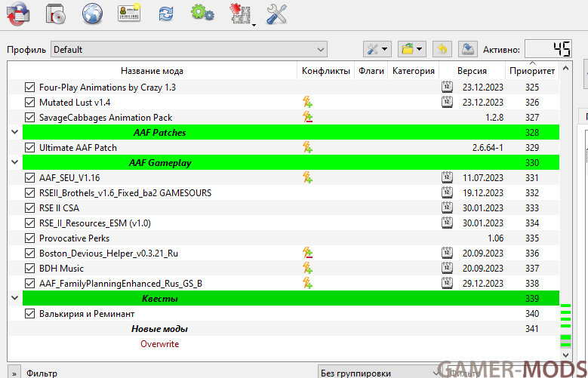The image size is (588, 378).
Task: Click the undo yellow arrow button
Action: click(x=442, y=49)
